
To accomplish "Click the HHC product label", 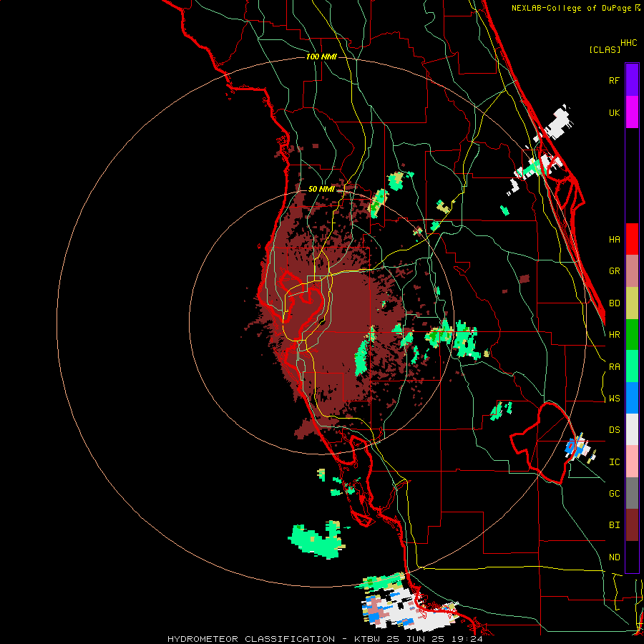I will pos(628,43).
